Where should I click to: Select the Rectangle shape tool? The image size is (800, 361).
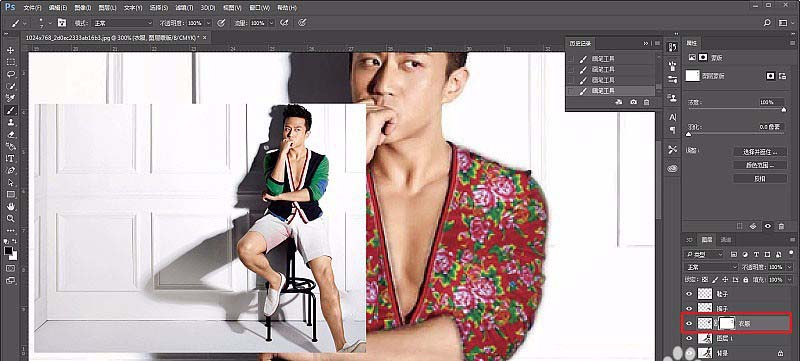coord(11,194)
